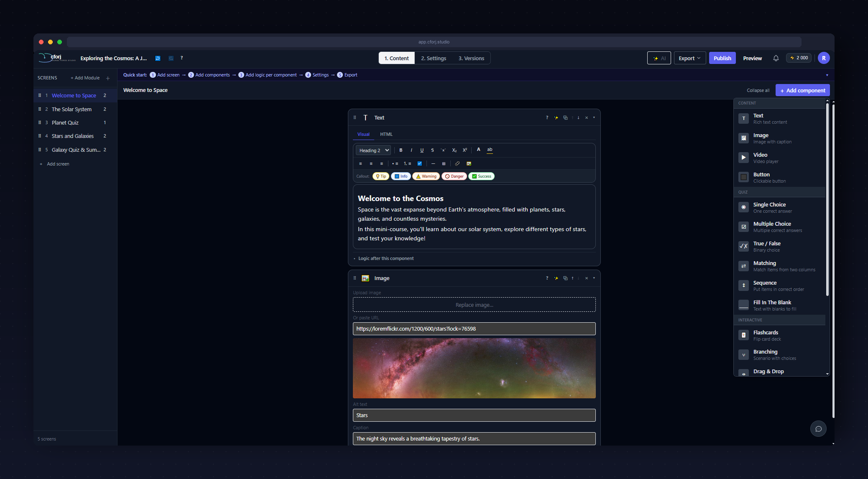Open the Planet Quiz screen
868x479 pixels.
coord(75,122)
